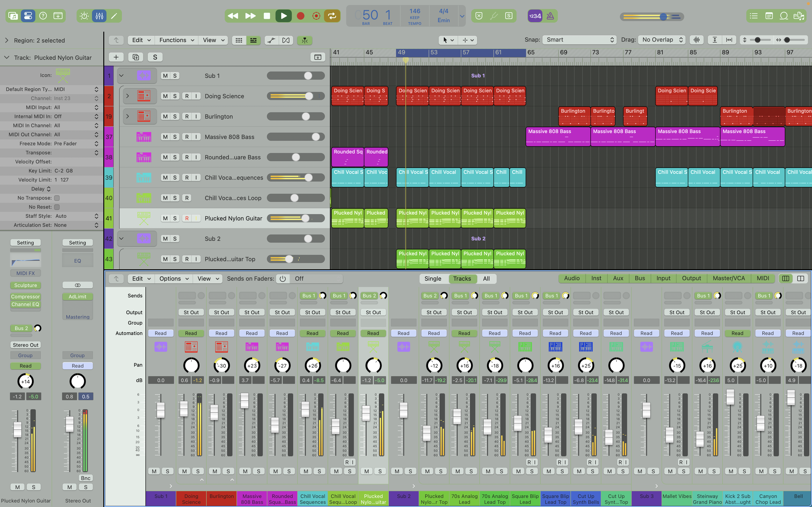Screen dimensions: 812x507
Task: Toggle the Cycle loop button
Action: tap(332, 16)
